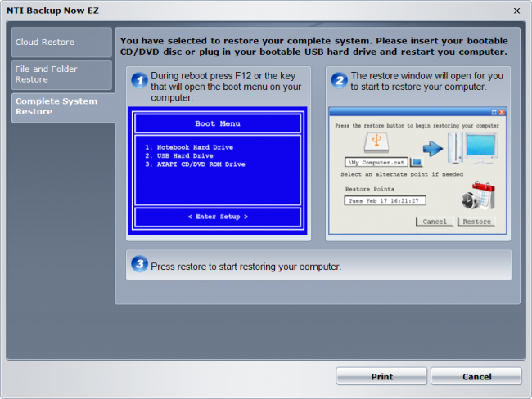
Task: Click the restore window illustration thumbnail
Action: point(417,171)
